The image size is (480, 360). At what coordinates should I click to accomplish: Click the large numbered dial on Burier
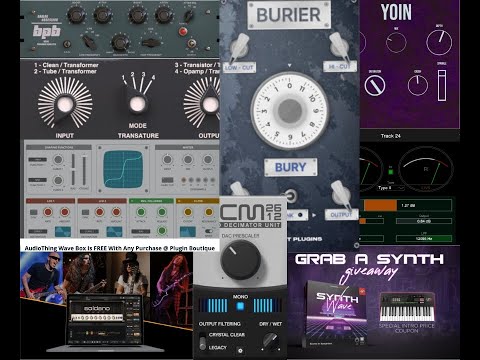[290, 110]
